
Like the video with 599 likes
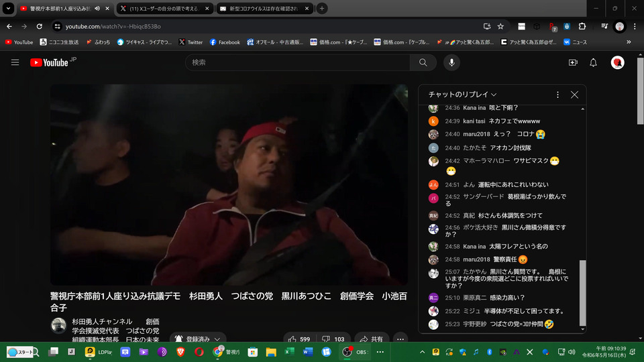click(299, 339)
